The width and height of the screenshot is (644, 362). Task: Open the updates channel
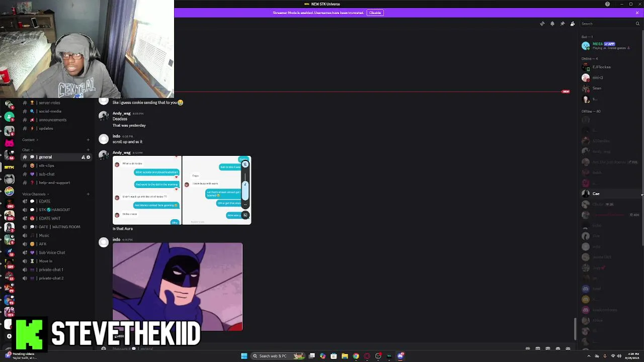56,128
